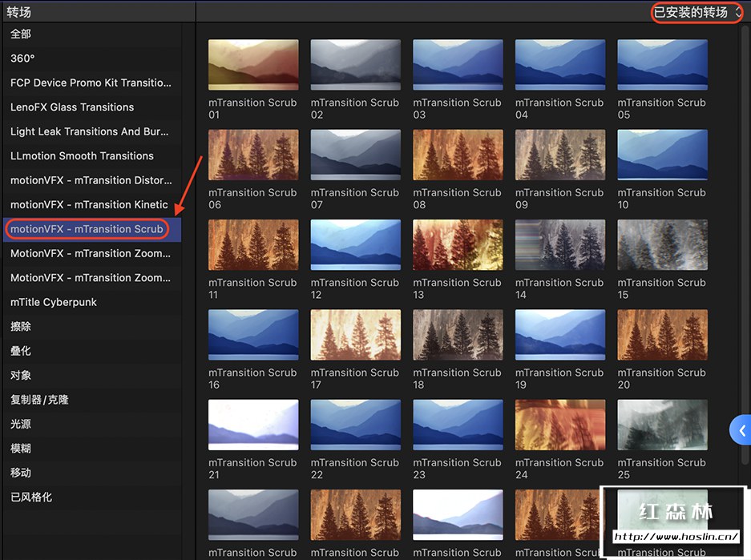The width and height of the screenshot is (751, 560).
Task: Click the mTransition Scrub 20 thumbnail
Action: tap(662, 335)
